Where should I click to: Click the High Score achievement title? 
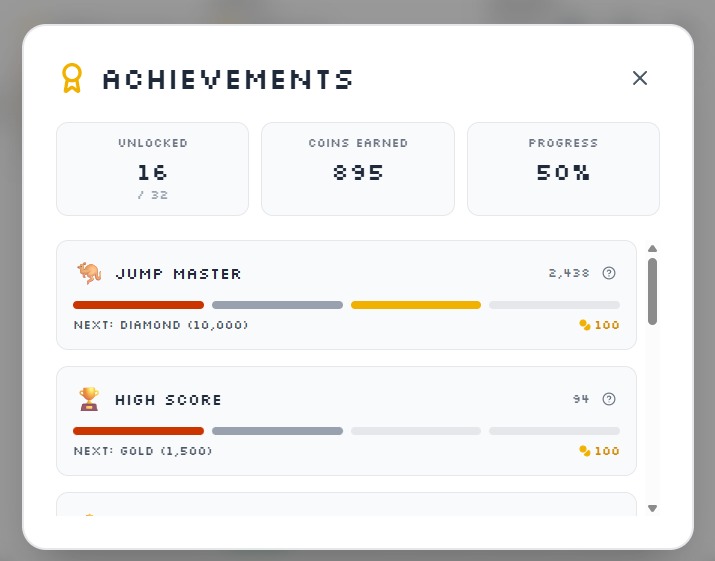168,400
